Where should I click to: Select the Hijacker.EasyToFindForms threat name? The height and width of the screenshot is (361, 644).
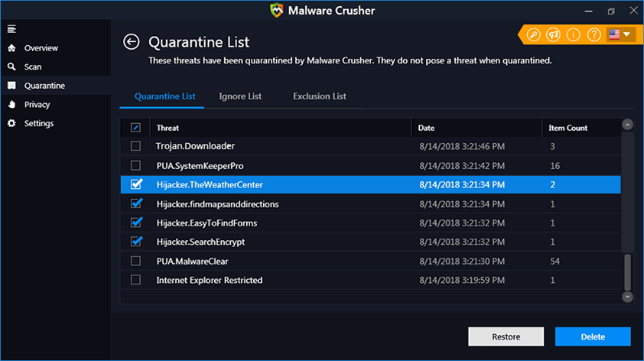tap(207, 223)
